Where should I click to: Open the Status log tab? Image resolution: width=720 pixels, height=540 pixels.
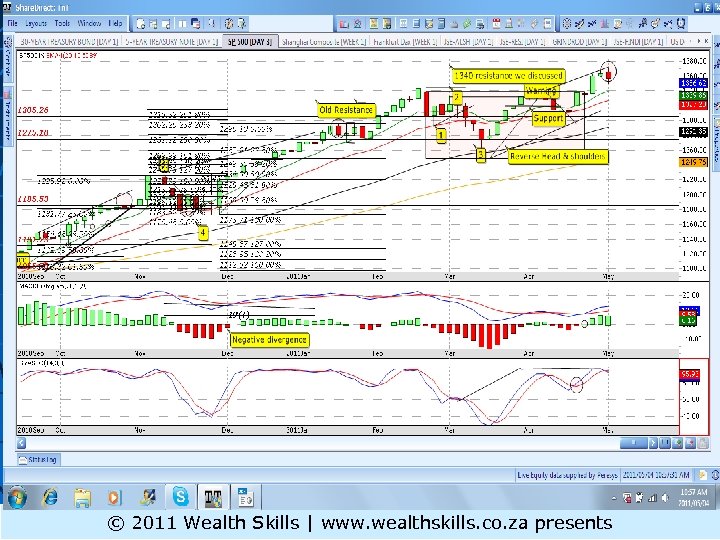tap(39, 459)
